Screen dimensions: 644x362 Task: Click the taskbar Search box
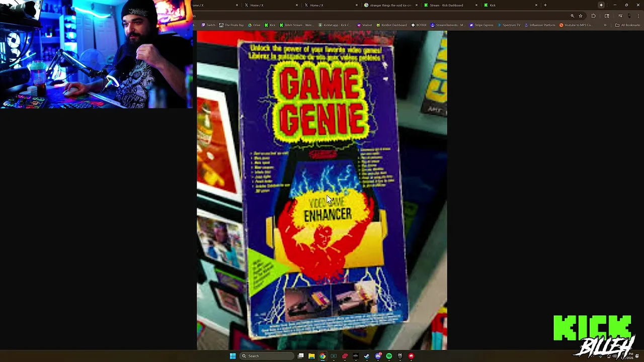pyautogui.click(x=267, y=356)
